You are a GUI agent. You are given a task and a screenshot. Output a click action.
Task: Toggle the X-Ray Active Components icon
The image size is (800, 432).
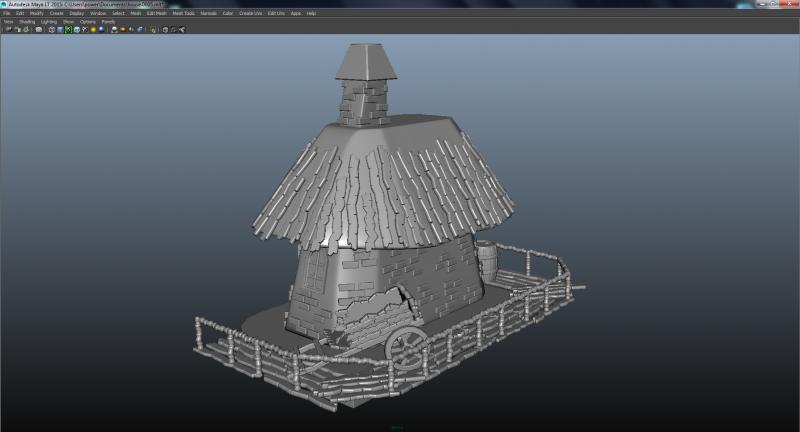173,30
